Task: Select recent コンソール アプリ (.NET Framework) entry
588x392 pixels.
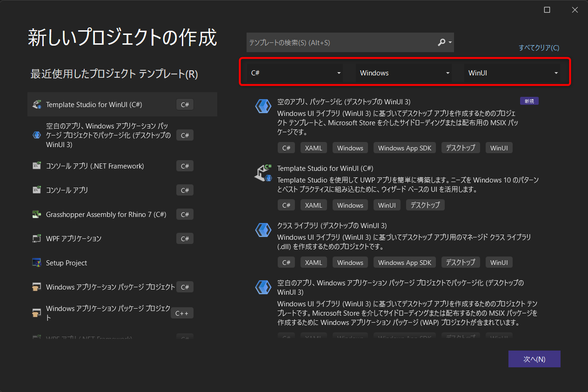Action: coord(122,166)
